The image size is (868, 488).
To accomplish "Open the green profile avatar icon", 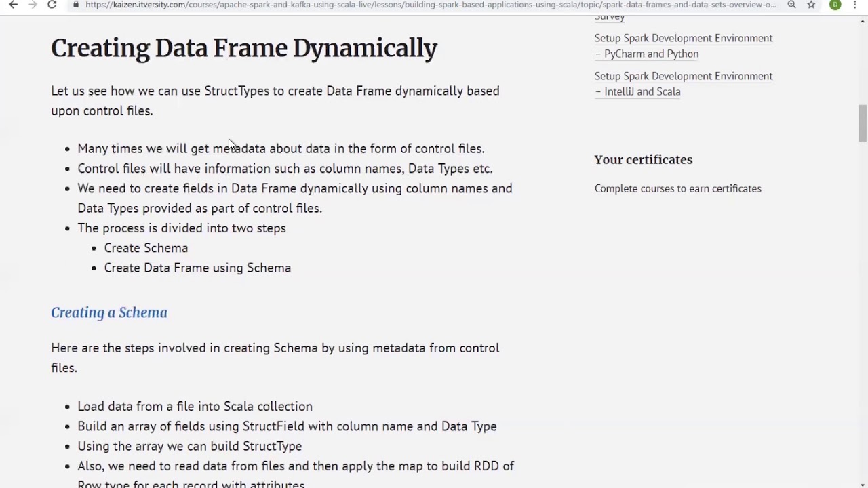I will click(835, 5).
